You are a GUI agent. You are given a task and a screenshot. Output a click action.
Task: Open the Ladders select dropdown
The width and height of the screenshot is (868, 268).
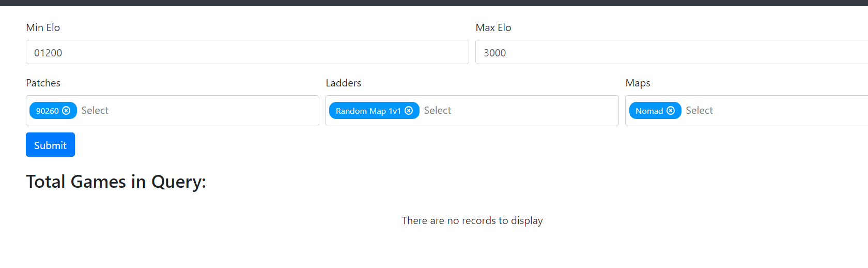pyautogui.click(x=517, y=111)
